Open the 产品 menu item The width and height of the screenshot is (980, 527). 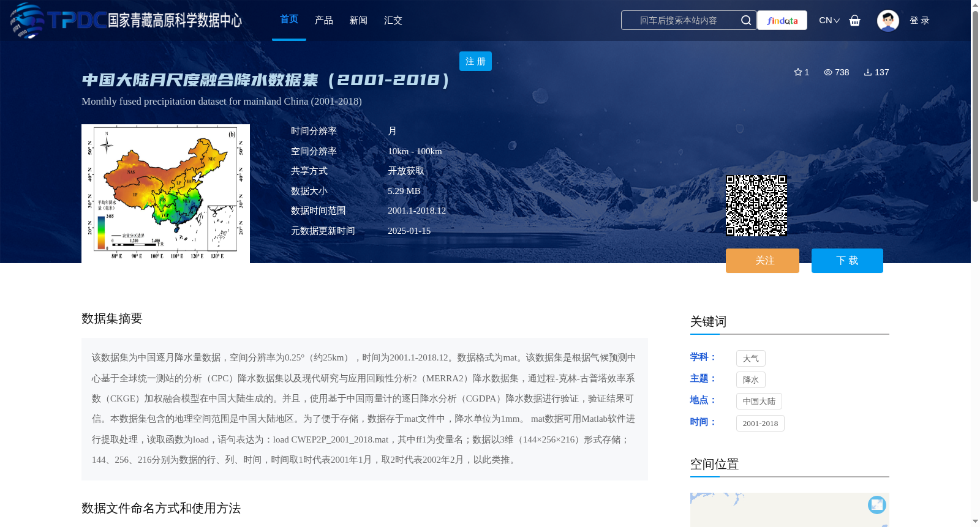click(x=324, y=20)
